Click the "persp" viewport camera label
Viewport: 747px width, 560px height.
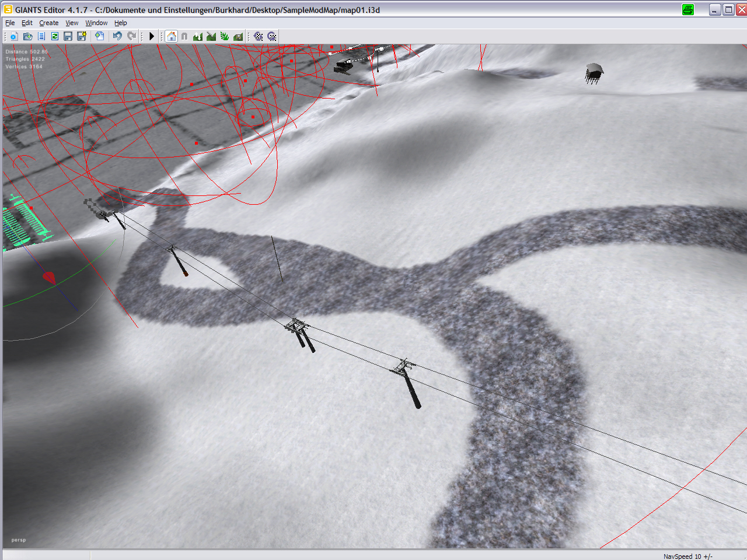click(19, 540)
